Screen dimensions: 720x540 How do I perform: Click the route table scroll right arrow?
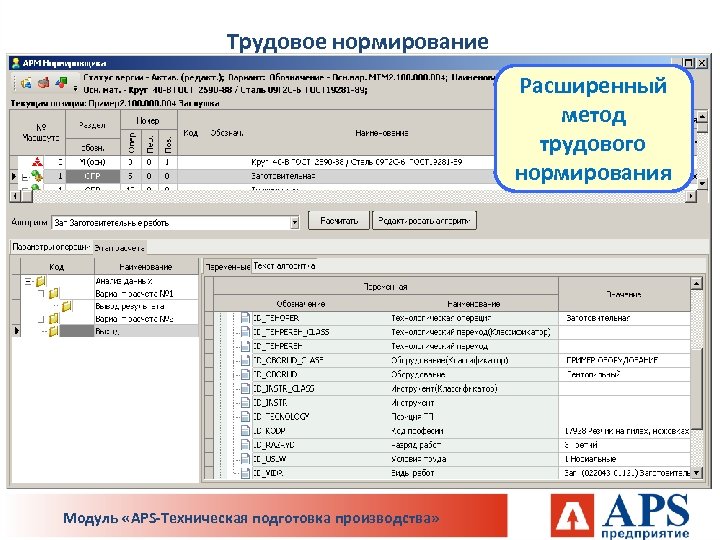pyautogui.click(x=691, y=197)
